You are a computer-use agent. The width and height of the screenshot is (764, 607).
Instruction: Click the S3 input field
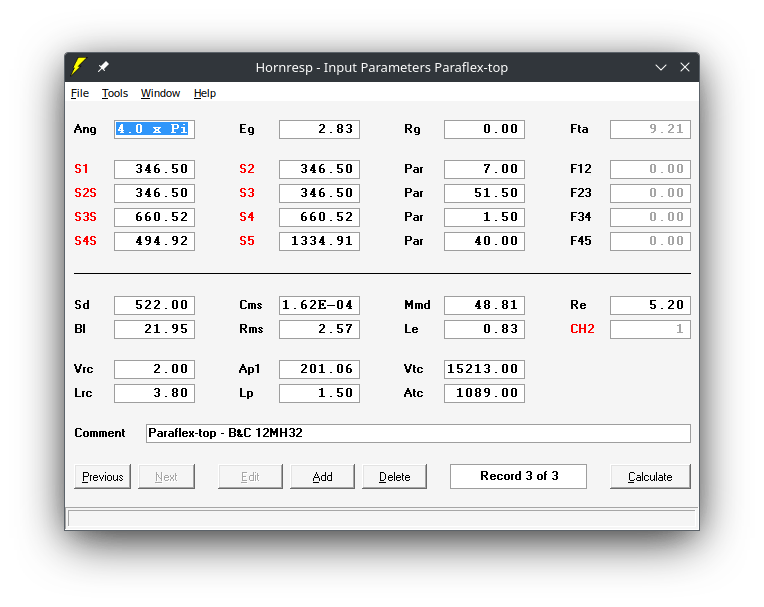[319, 193]
